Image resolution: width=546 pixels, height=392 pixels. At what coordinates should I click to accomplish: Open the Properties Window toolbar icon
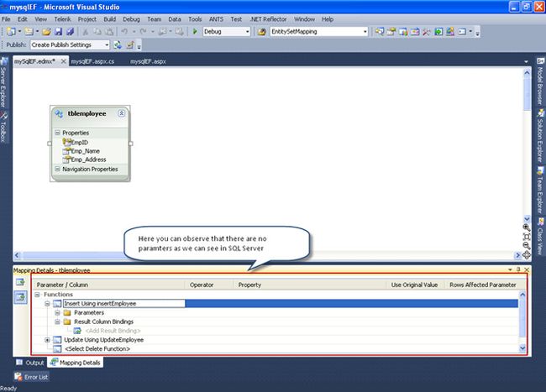point(391,32)
